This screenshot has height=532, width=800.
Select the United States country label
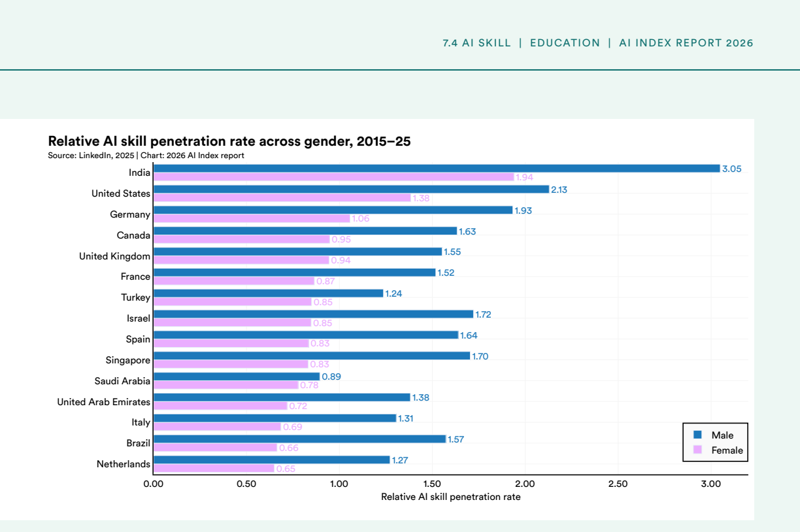pos(121,193)
